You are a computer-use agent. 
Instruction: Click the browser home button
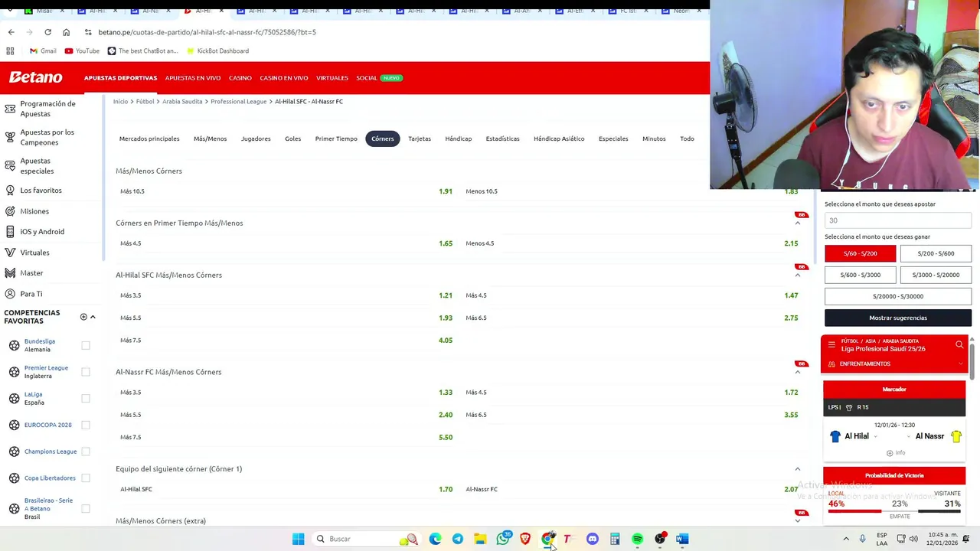tap(66, 32)
